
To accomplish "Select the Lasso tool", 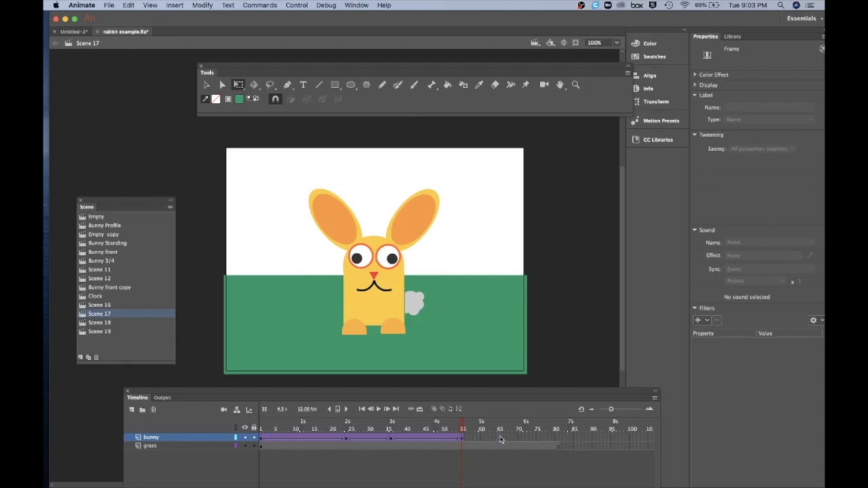I will pos(270,85).
